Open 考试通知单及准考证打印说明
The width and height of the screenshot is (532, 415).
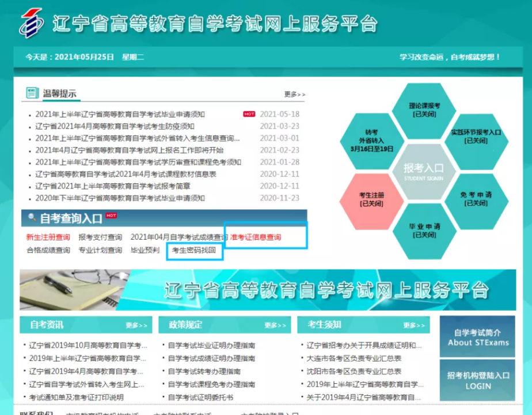click(x=77, y=397)
